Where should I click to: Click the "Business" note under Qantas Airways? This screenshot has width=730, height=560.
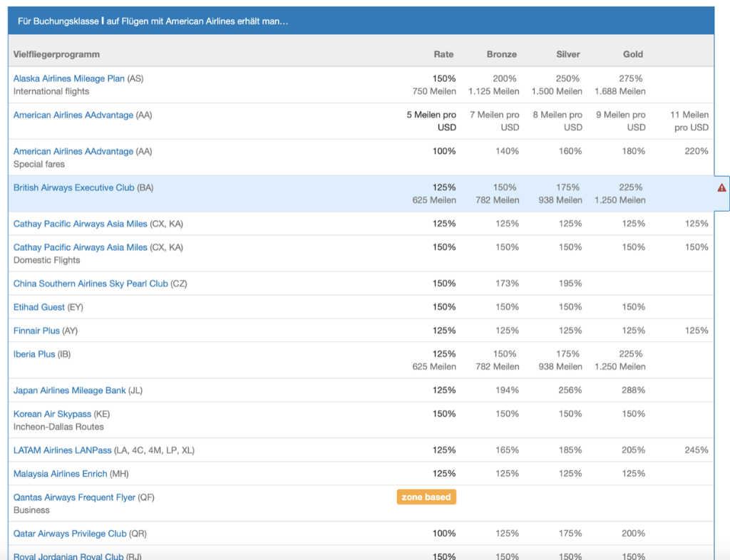(31, 510)
